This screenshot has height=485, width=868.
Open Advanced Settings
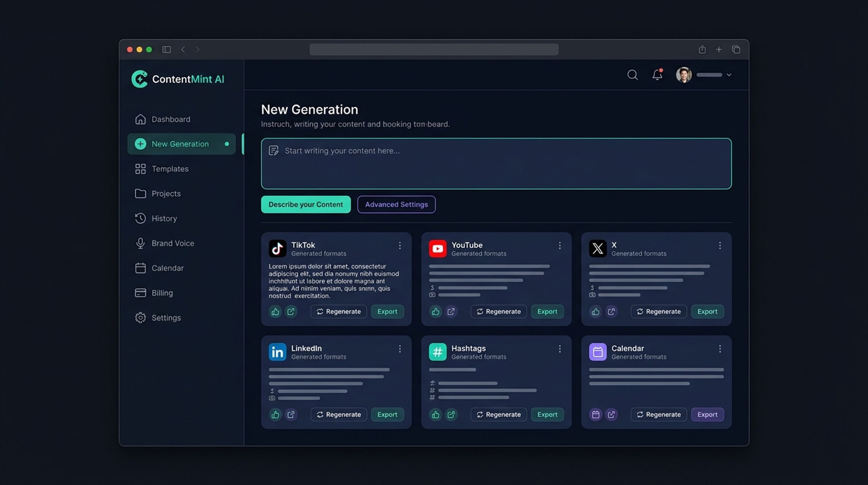click(396, 204)
